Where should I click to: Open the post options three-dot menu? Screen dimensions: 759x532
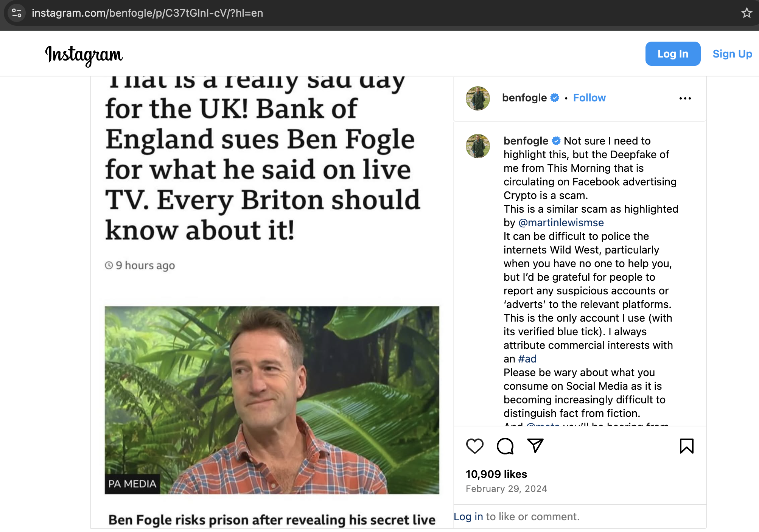[685, 98]
